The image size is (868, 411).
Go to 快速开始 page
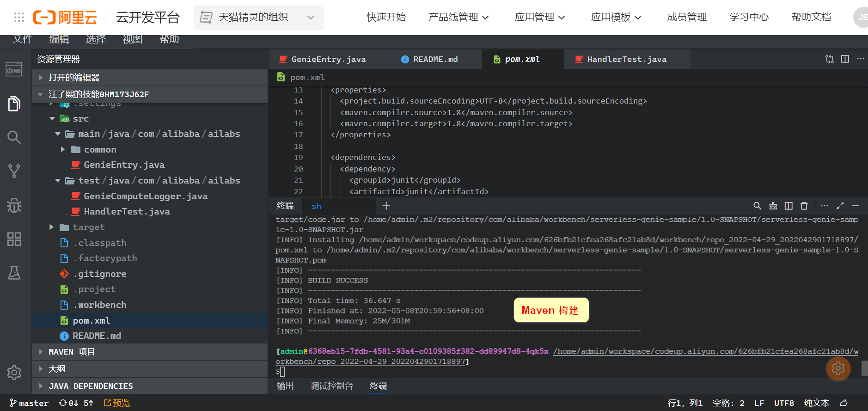[386, 18]
